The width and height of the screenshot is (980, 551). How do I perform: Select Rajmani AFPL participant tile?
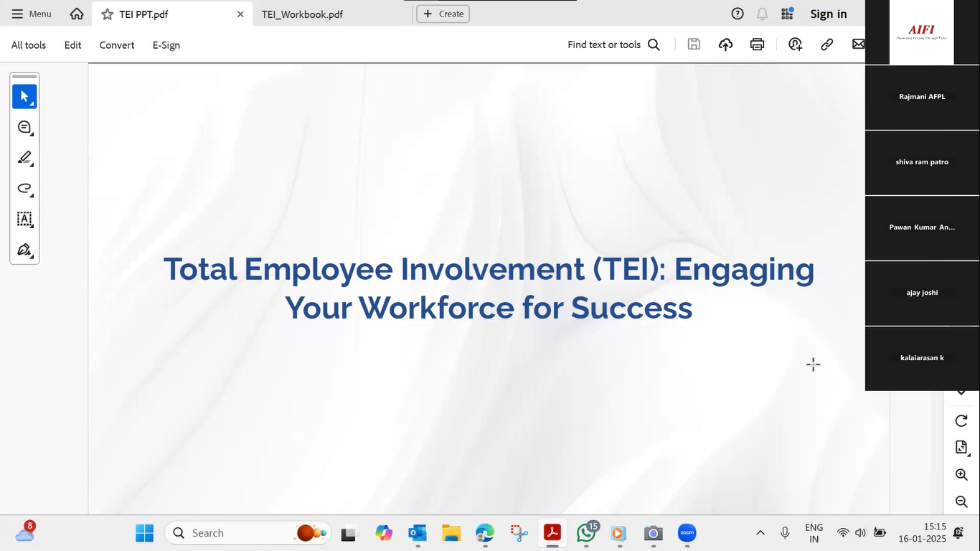(x=922, y=98)
